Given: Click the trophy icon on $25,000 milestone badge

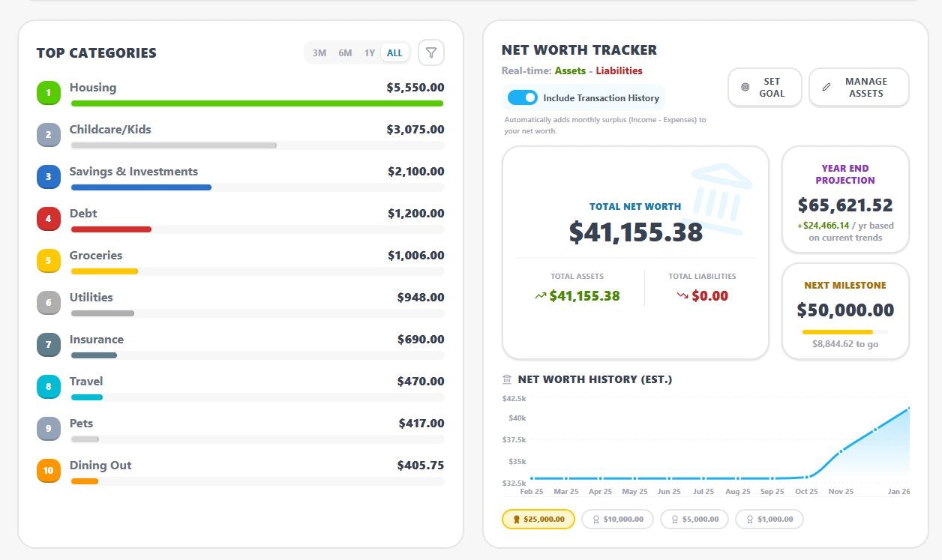Looking at the screenshot, I should 516,519.
